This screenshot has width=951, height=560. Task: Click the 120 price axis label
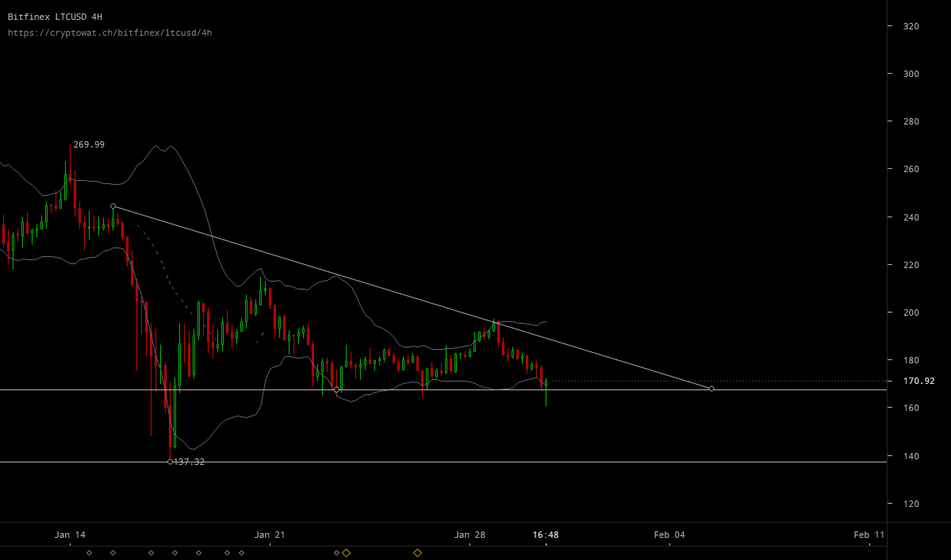(x=911, y=504)
